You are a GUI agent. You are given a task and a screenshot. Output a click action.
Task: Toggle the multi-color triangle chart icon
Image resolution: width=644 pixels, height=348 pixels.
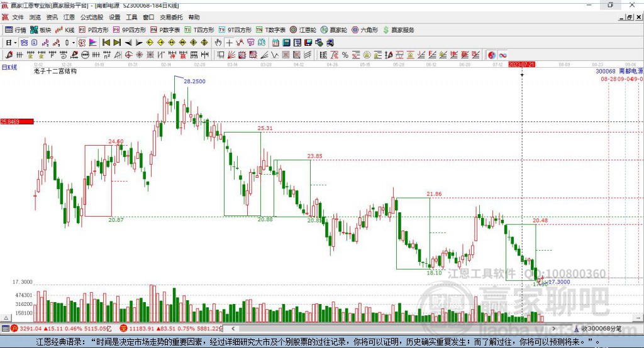click(x=93, y=43)
